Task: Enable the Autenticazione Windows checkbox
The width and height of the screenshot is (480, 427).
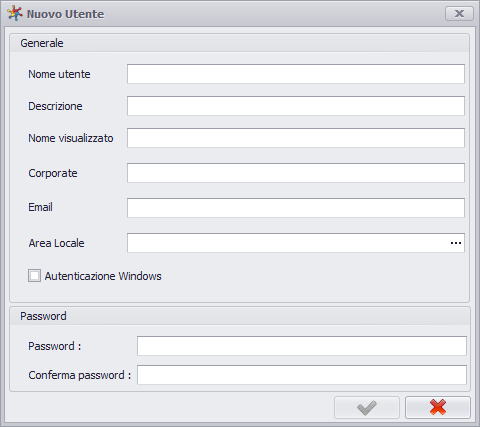Action: [x=34, y=276]
